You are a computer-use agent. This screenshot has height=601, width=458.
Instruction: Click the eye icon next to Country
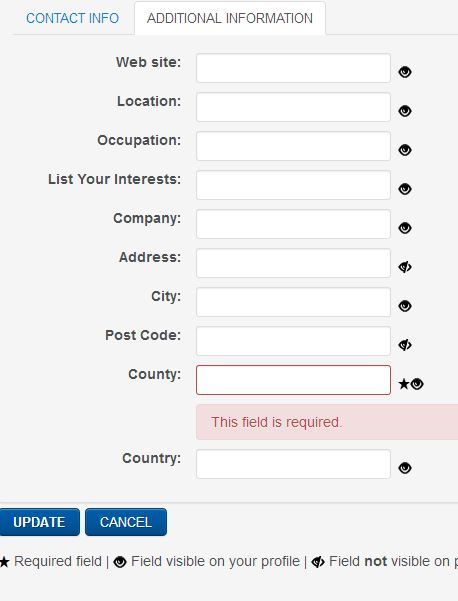[x=405, y=468]
